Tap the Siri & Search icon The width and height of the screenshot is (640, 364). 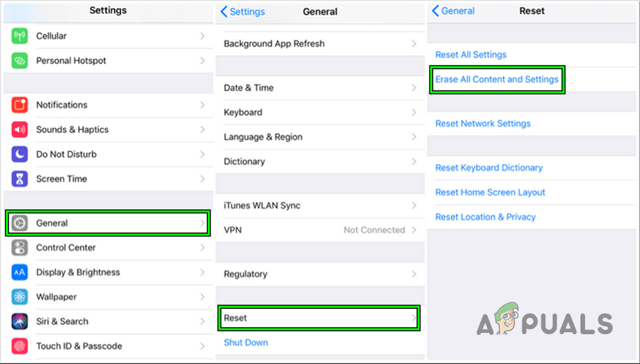coord(20,322)
